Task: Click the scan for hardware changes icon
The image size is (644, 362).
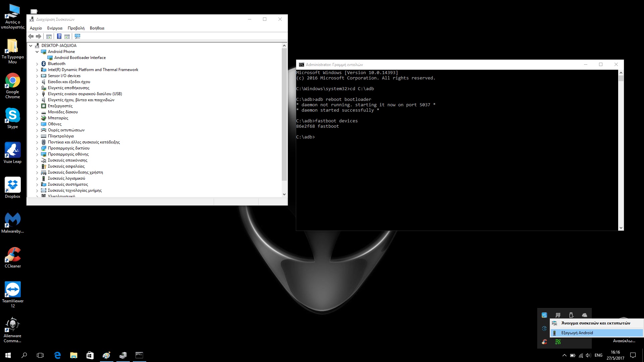Action: click(77, 36)
